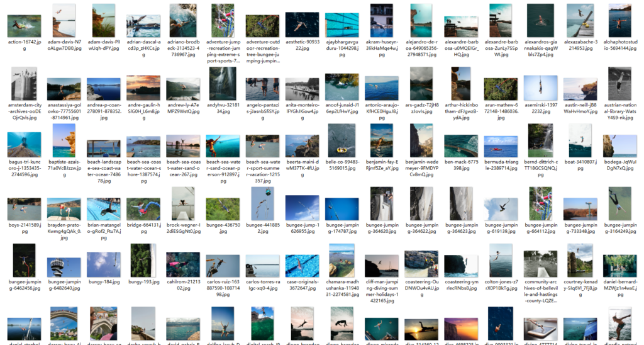
Task: Click the bungy-184.jpg file name
Action: [104, 281]
